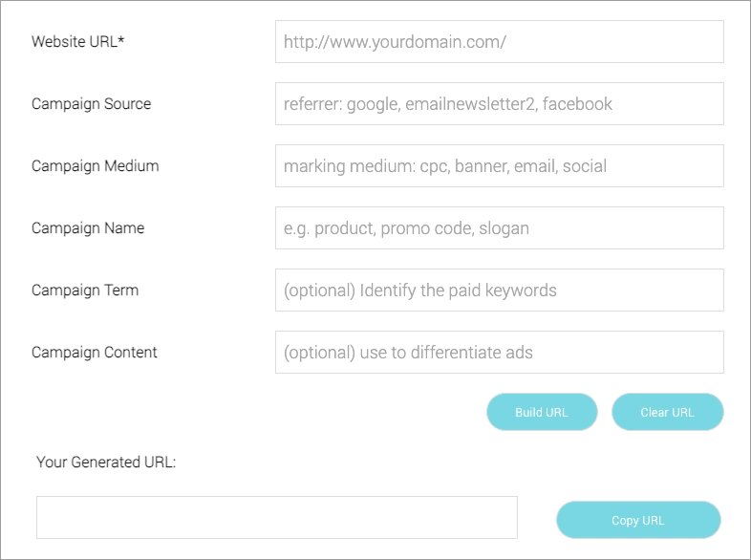Click the Your Generated URL heading
751x560 pixels.
[x=106, y=463]
